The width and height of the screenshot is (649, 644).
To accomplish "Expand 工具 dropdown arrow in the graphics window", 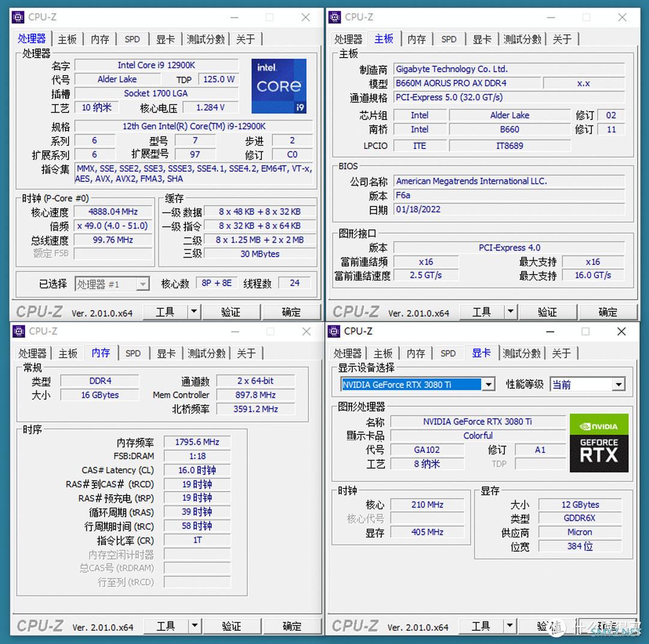I will click(x=510, y=626).
